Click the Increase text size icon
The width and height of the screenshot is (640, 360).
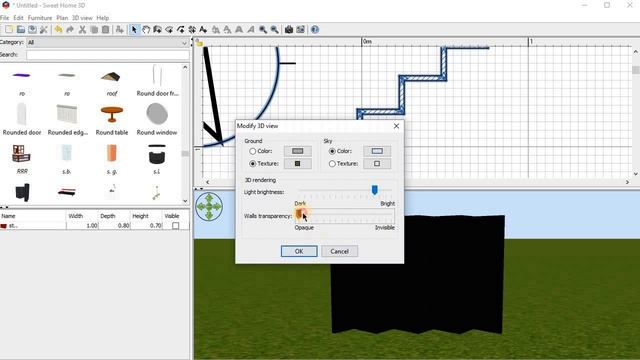coord(216,29)
